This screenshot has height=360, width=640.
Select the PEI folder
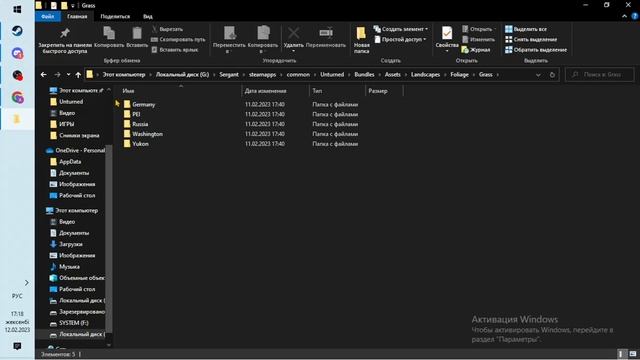coord(136,114)
